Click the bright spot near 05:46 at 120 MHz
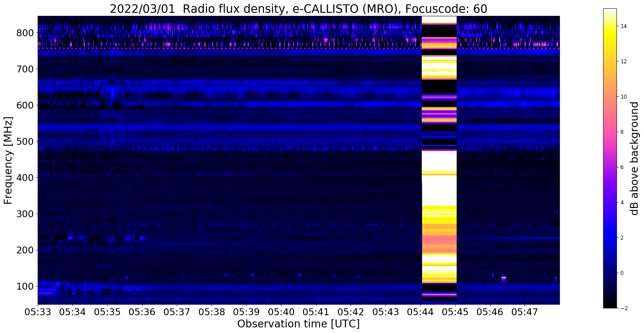This screenshot has width=644, height=333. (504, 278)
